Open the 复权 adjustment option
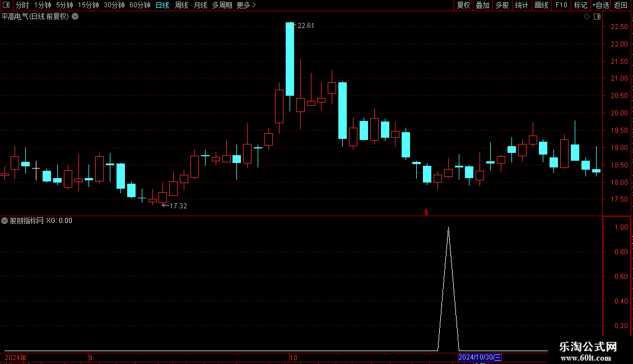This screenshot has height=364, width=633. tap(463, 5)
